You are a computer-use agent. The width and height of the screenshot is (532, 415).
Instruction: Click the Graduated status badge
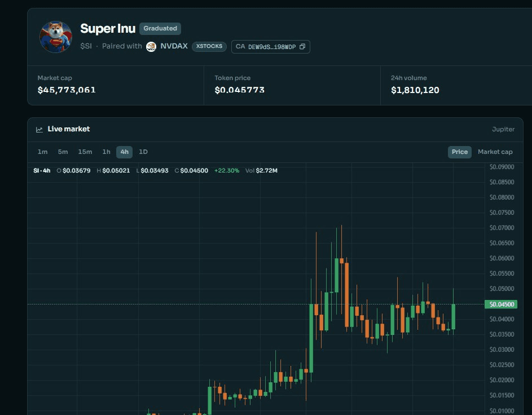pyautogui.click(x=160, y=29)
